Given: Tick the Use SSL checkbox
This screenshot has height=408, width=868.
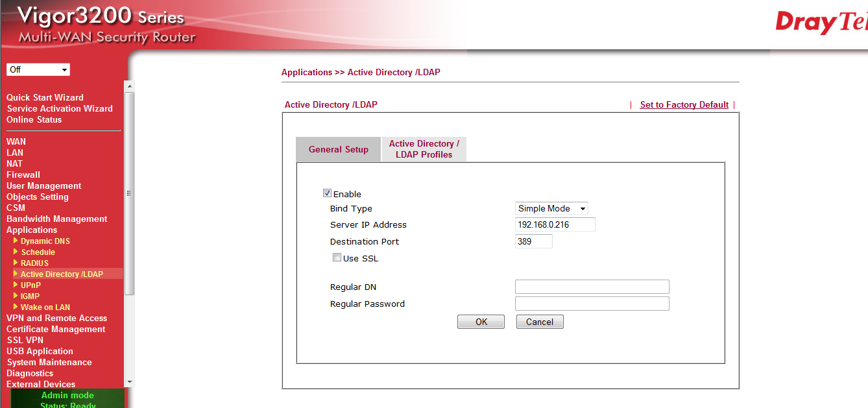Looking at the screenshot, I should [x=337, y=258].
